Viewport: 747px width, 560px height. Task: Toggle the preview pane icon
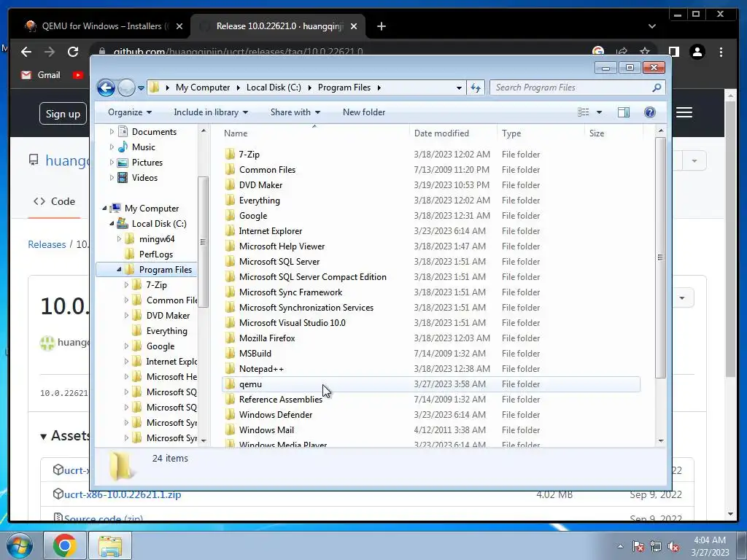[623, 112]
